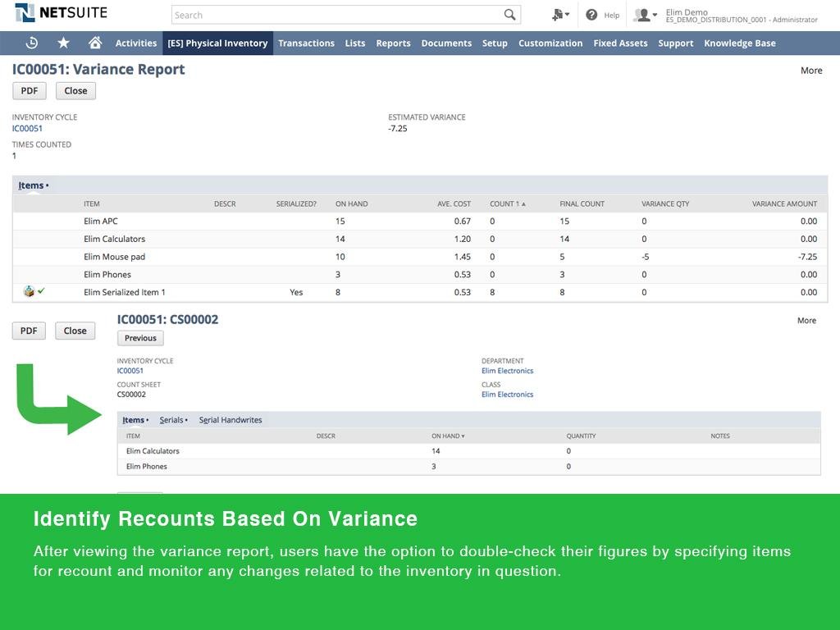Click the -7.25 variance amount for Elim Mouse pad
The height and width of the screenshot is (630, 840).
click(x=807, y=257)
